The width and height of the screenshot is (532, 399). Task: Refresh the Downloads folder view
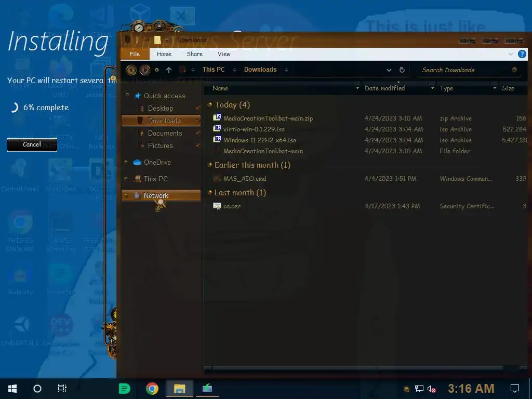point(402,70)
